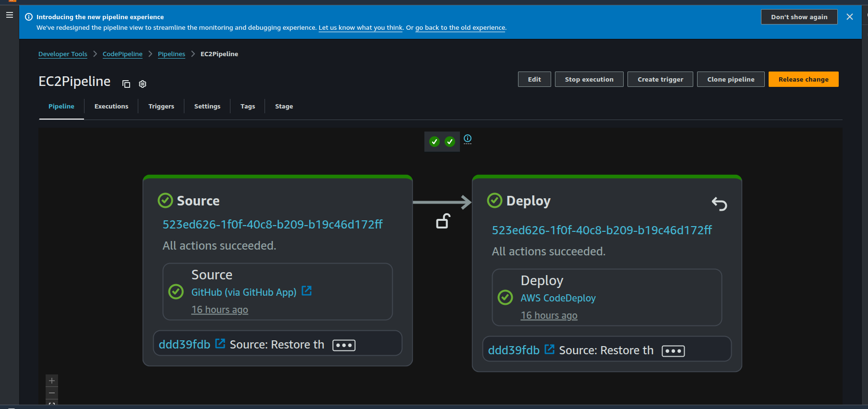
Task: Navigate to Pipelines breadcrumb
Action: tap(171, 54)
